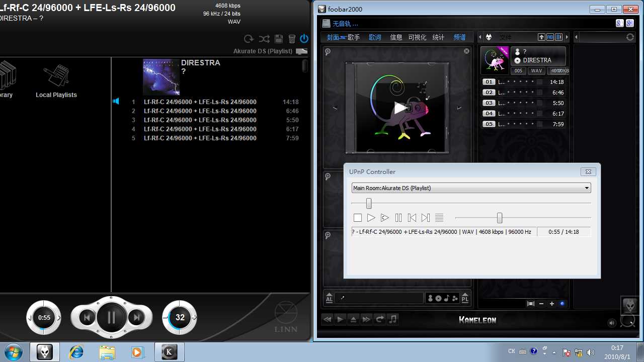Viewport: 644px width, 362px height.
Task: Click the first Google search icon in foobar2000
Action: tap(619, 23)
